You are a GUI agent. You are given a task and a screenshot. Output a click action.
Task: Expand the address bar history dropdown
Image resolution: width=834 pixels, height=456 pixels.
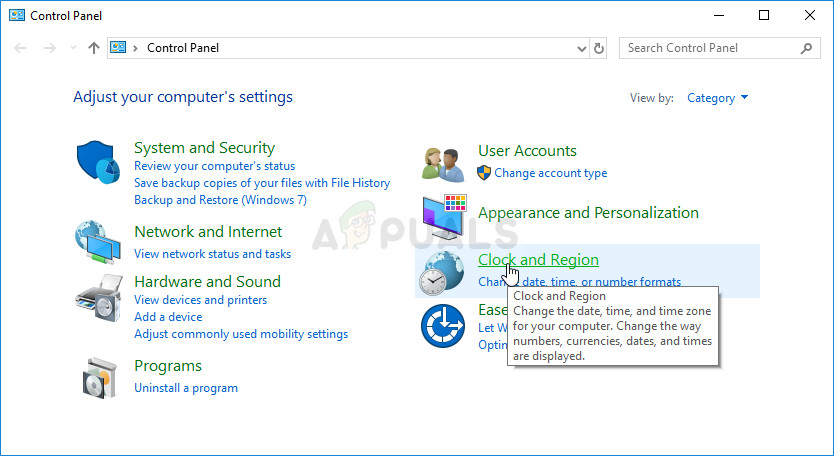583,48
